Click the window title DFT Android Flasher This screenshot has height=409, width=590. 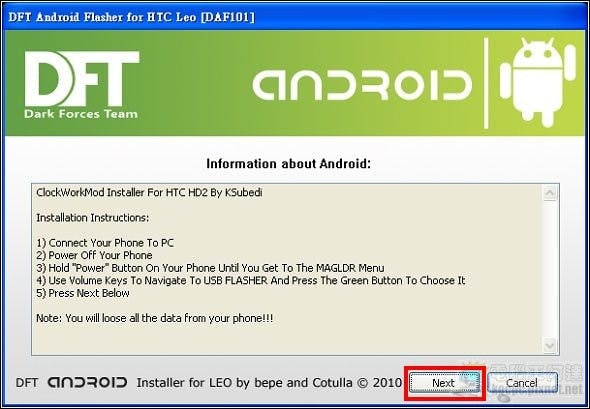click(131, 17)
